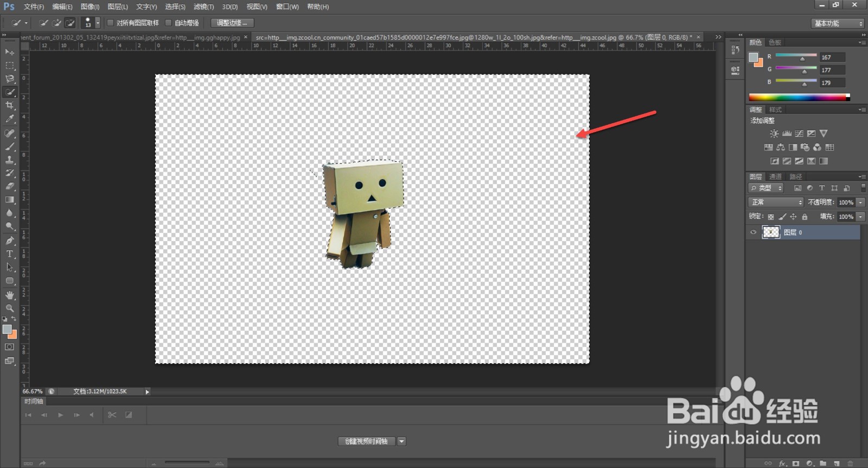
Task: Add a Photo Filter adjustment
Action: coord(805,147)
